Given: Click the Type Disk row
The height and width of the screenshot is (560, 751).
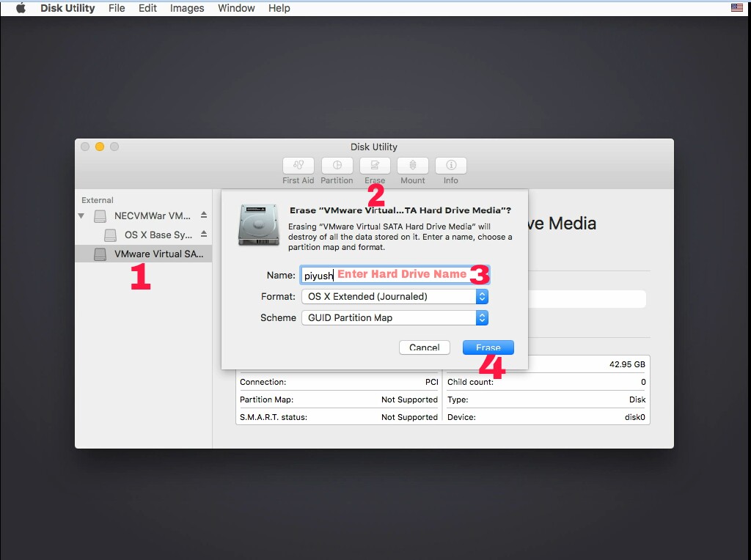Looking at the screenshot, I should pos(546,399).
